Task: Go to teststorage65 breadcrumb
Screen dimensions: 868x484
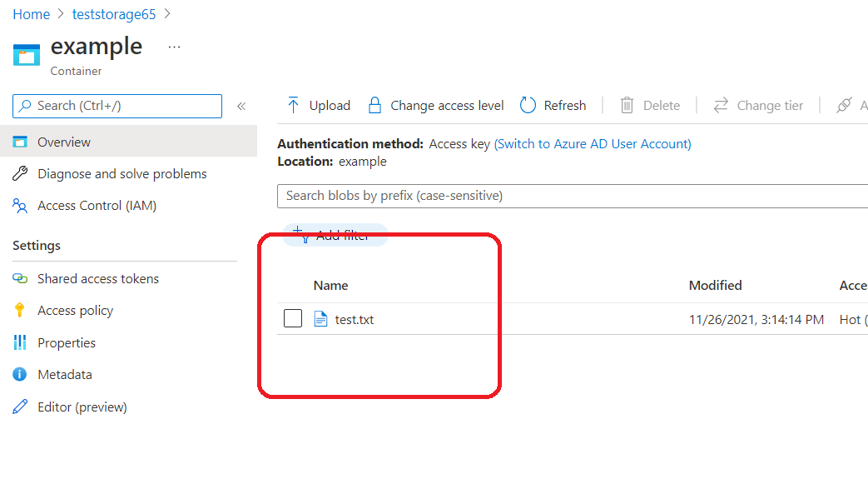Action: coord(114,14)
